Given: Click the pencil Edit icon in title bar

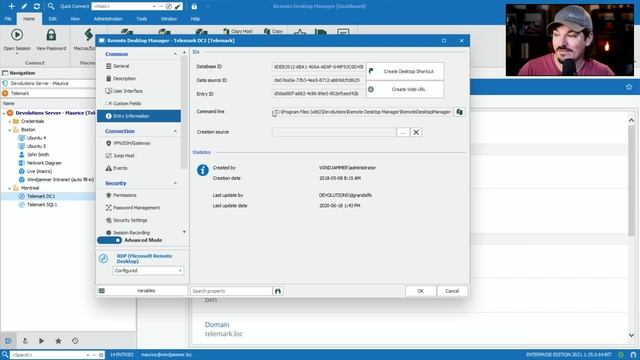Looking at the screenshot, I should click(24, 6).
